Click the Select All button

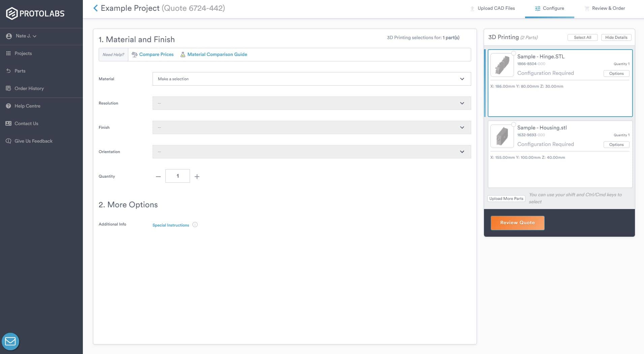pos(582,37)
